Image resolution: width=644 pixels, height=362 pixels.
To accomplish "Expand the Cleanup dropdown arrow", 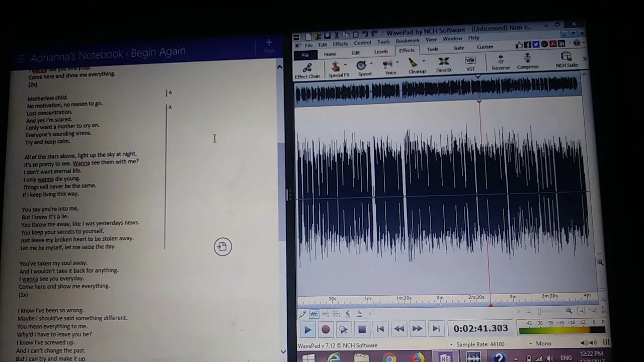I will click(424, 61).
